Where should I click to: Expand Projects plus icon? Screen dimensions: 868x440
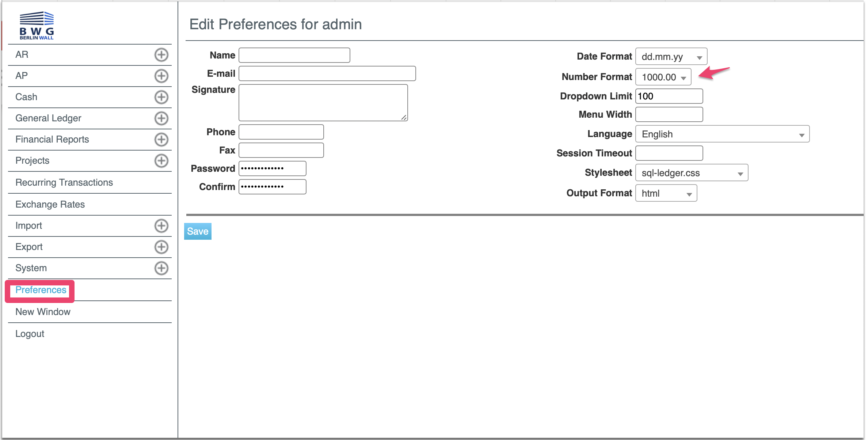(161, 161)
